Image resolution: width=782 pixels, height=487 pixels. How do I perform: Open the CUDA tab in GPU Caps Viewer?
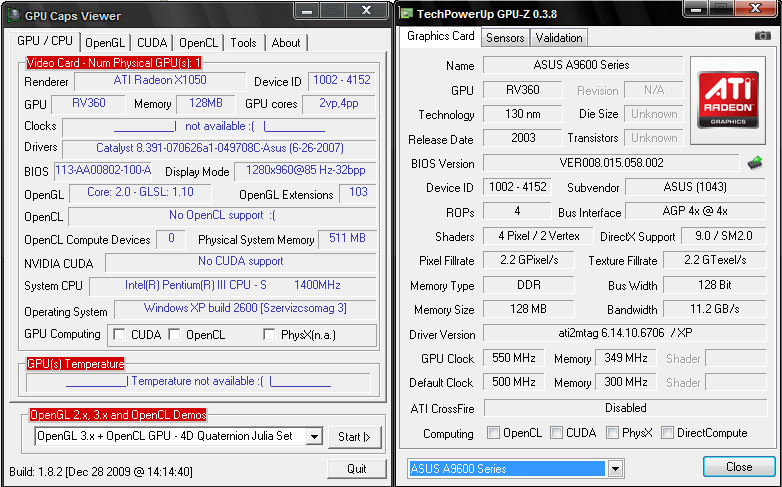[152, 43]
